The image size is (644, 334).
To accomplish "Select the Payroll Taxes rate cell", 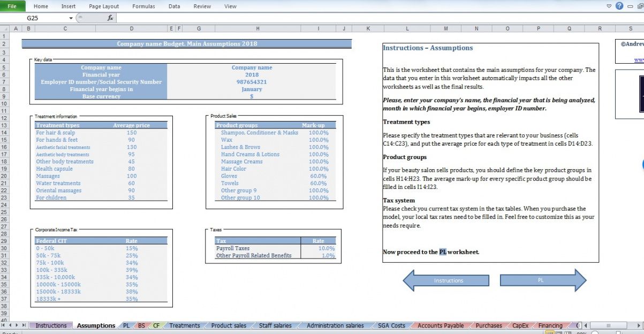I will point(319,248).
